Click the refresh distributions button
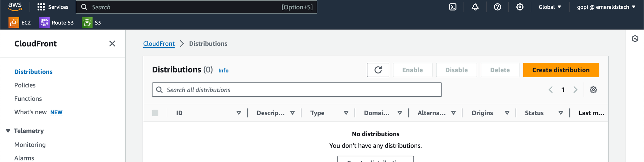Image resolution: width=644 pixels, height=162 pixels. [378, 70]
